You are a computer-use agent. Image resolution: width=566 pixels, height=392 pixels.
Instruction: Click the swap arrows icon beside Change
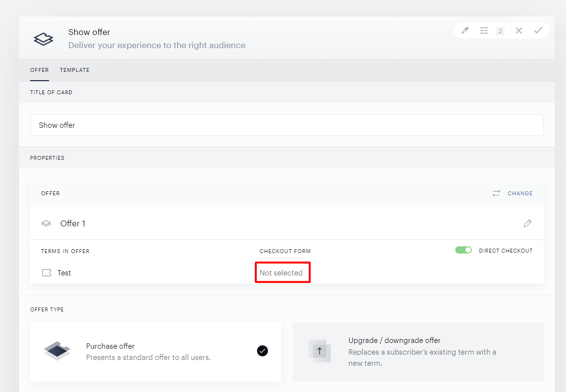click(x=497, y=193)
